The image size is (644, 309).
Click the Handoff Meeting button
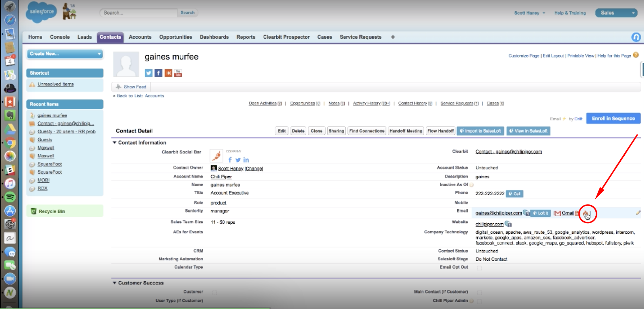coord(406,131)
